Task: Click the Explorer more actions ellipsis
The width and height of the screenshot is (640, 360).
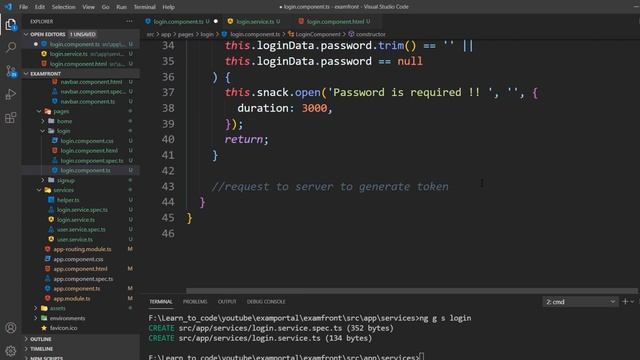Action: coord(129,21)
